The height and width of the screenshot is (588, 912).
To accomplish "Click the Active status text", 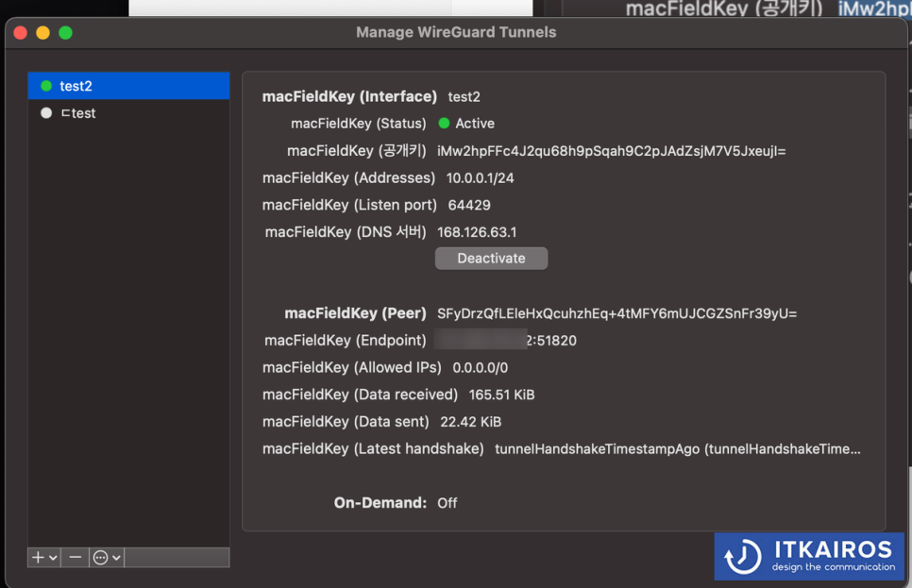I will tap(475, 124).
